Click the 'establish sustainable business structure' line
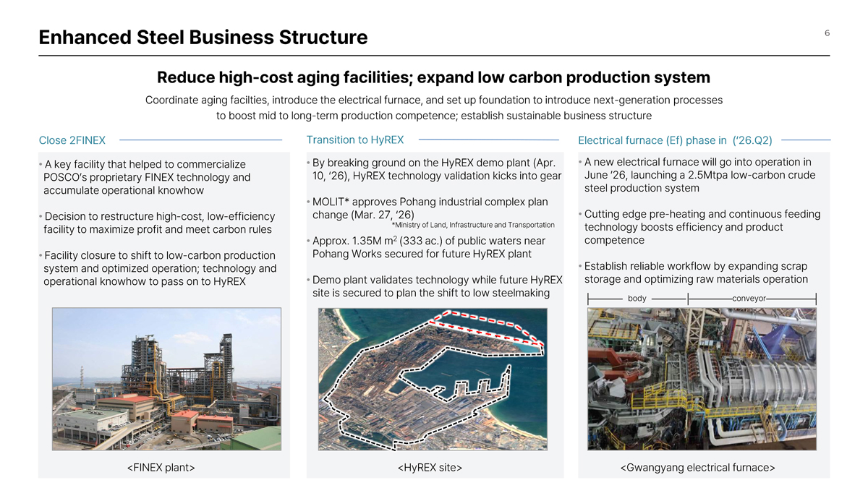The height and width of the screenshot is (488, 868). [434, 116]
